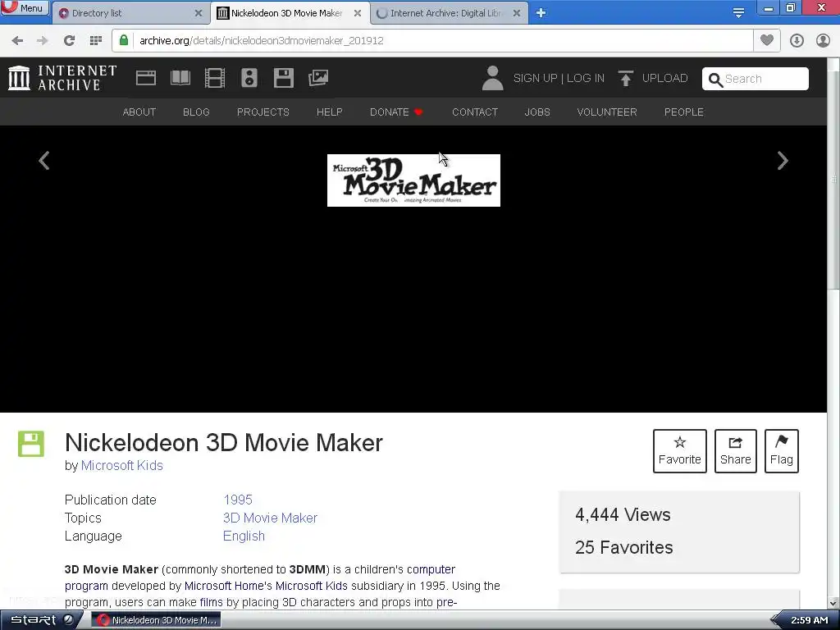
Task: Open the Software floppy disk icon
Action: tap(283, 78)
